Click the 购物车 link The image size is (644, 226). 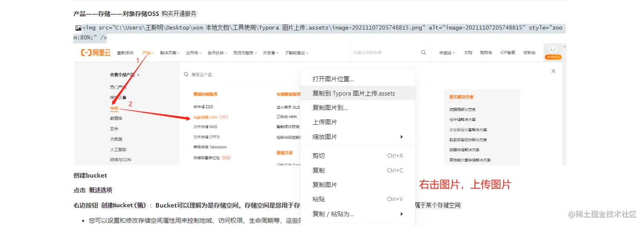pyautogui.click(x=486, y=53)
